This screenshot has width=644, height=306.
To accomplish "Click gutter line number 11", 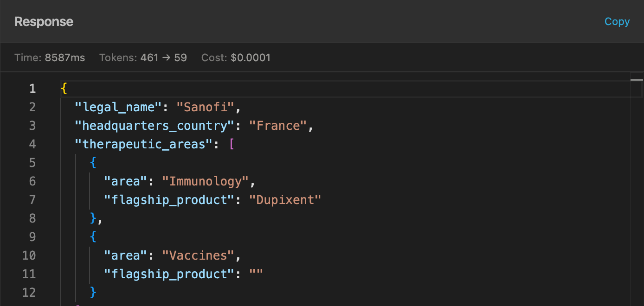I will click(x=29, y=274).
